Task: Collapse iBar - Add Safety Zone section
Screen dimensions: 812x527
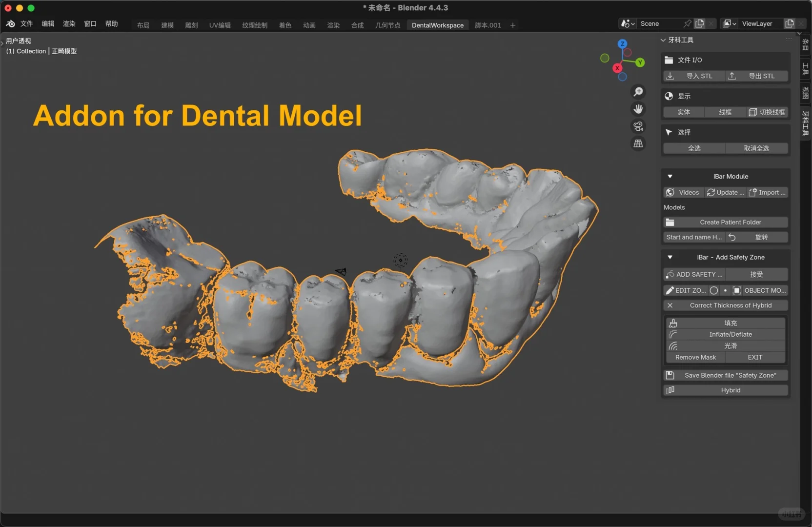Action: tap(670, 258)
